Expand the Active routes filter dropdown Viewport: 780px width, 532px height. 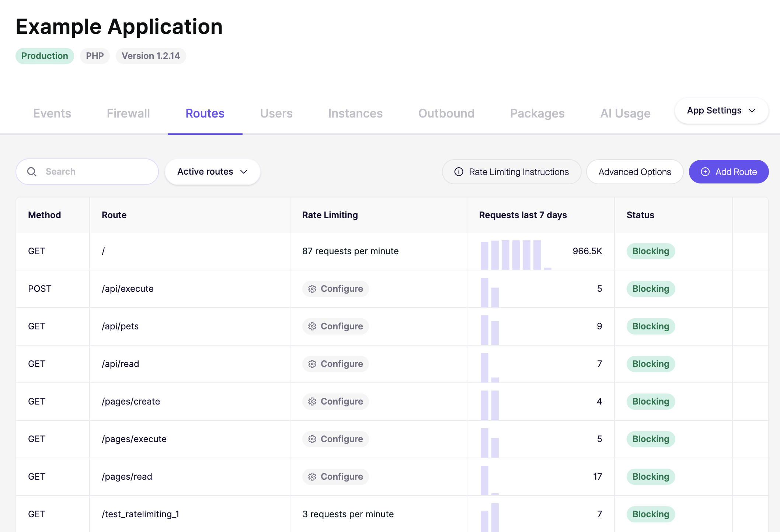pos(213,172)
